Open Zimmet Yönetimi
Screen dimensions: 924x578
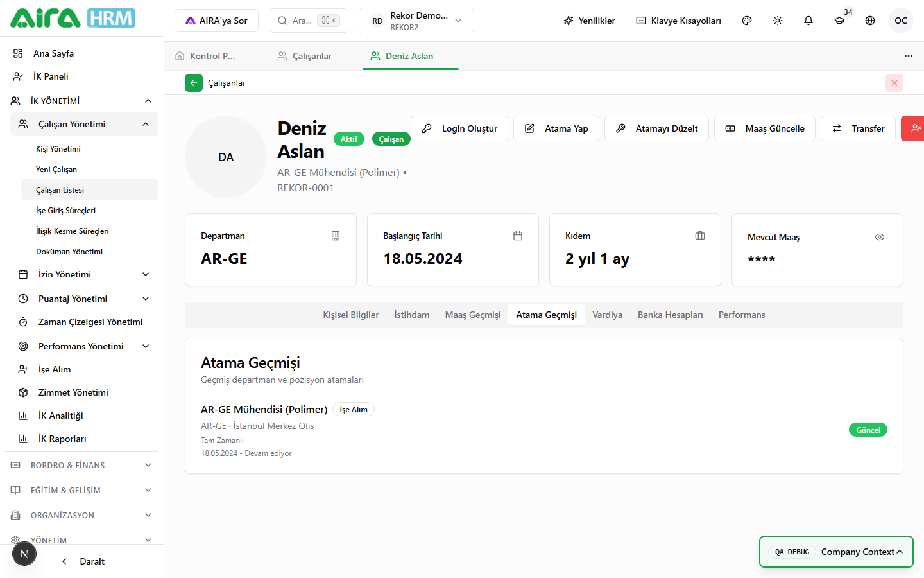[x=84, y=392]
